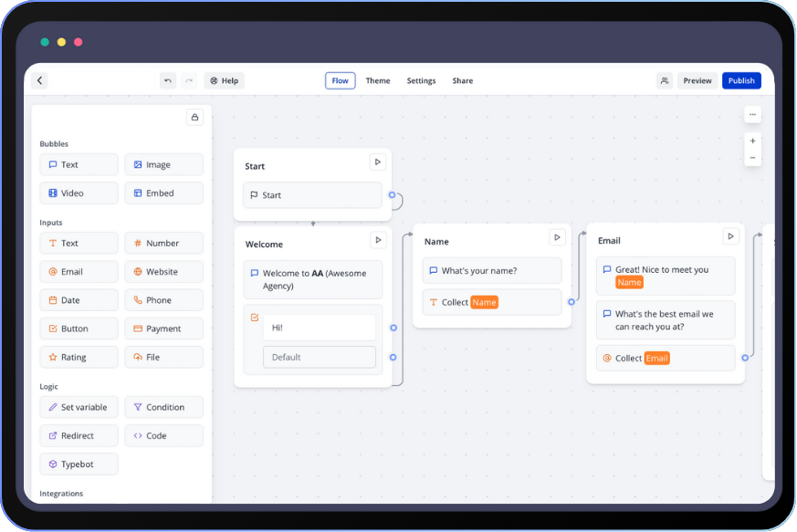
Task: Zoom in with the plus button
Action: (752, 141)
